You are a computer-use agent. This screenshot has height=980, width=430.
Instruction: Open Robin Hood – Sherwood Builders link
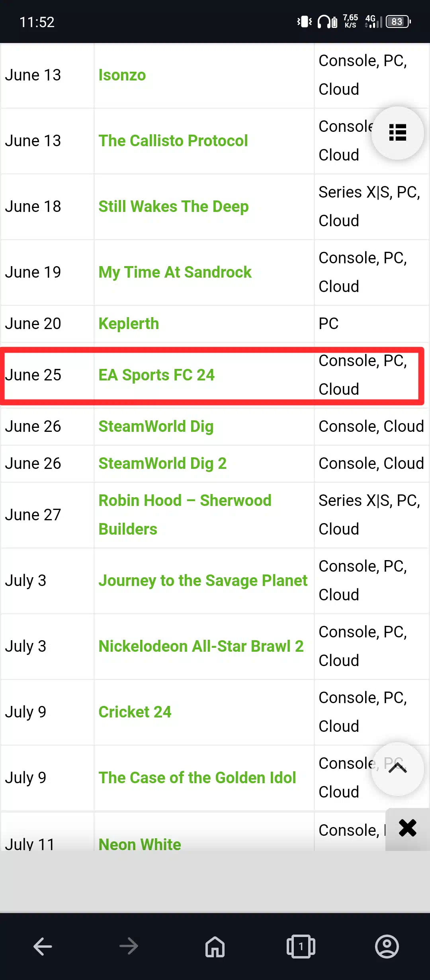185,515
